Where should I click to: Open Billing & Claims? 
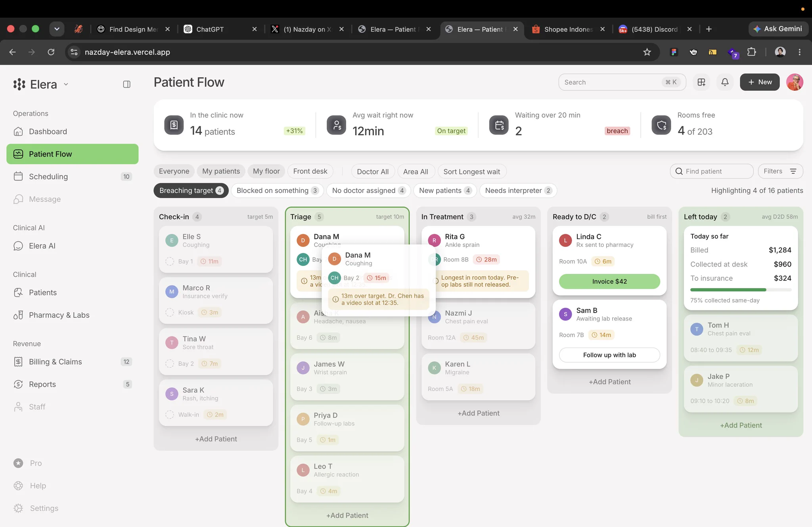coord(72,362)
